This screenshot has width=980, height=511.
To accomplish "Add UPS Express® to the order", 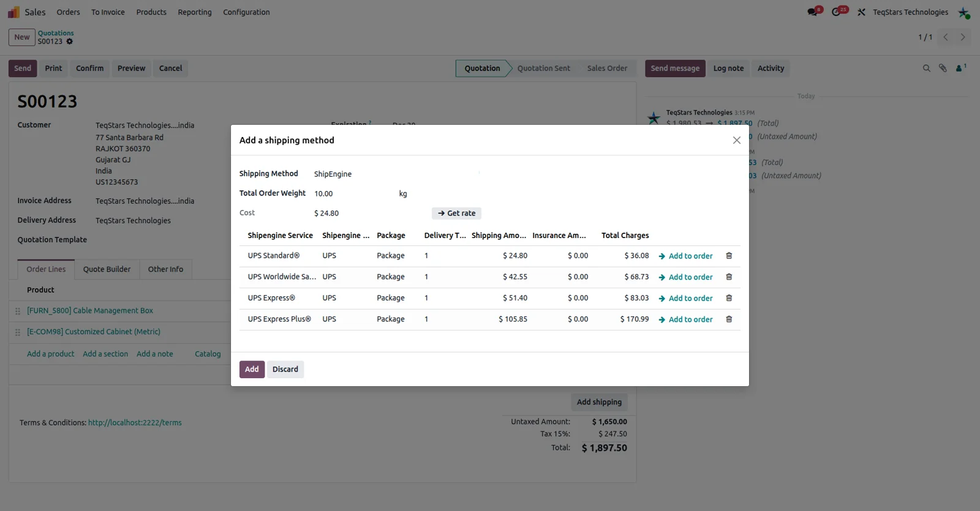I will click(x=685, y=298).
